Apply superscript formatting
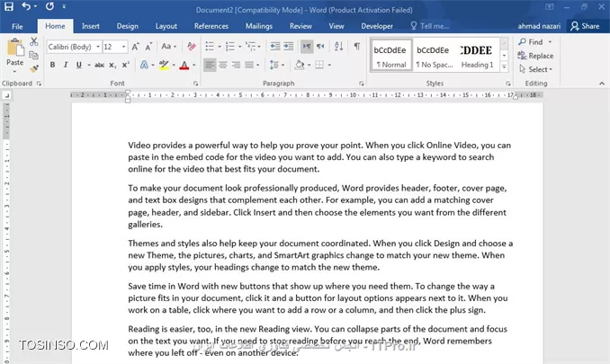Viewport: 610px width, 364px height. pyautogui.click(x=126, y=66)
